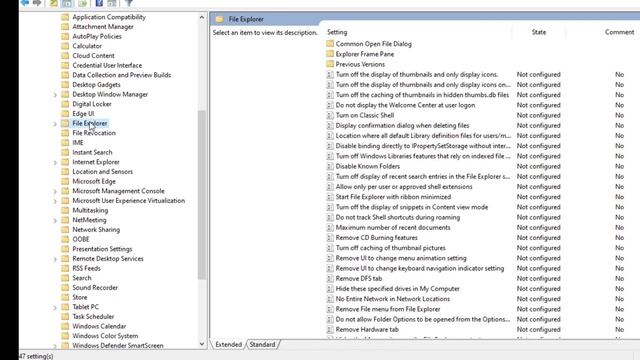Select 'Start File Explorer with ribbon minimized'
The width and height of the screenshot is (640, 360).
click(393, 197)
